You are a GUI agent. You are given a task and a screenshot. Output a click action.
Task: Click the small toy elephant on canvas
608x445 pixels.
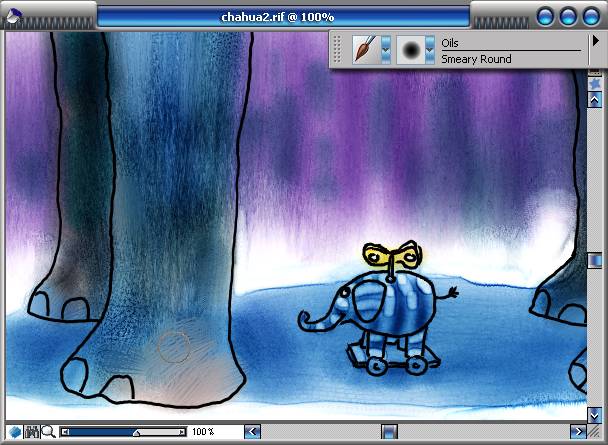click(x=378, y=322)
